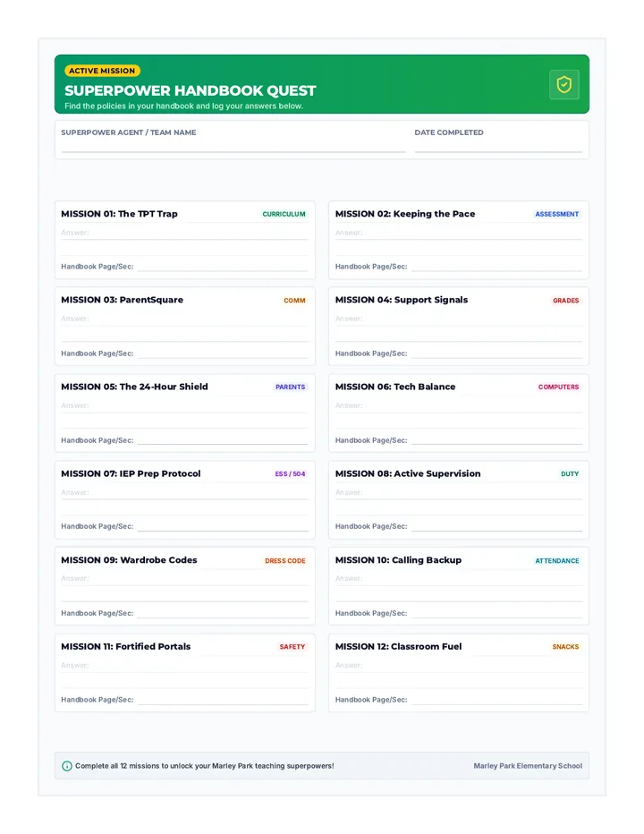Click the info icon in footer bar
This screenshot has width=644, height=834.
click(x=67, y=766)
